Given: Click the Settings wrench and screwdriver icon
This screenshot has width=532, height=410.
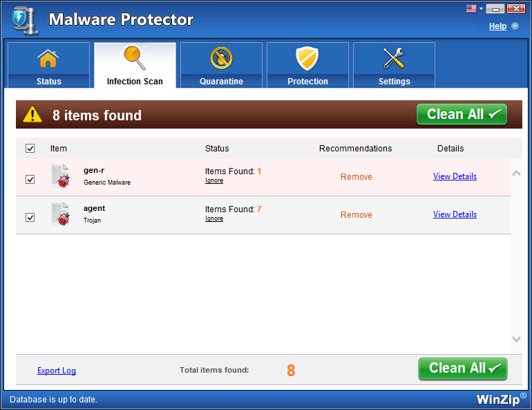Looking at the screenshot, I should (394, 59).
